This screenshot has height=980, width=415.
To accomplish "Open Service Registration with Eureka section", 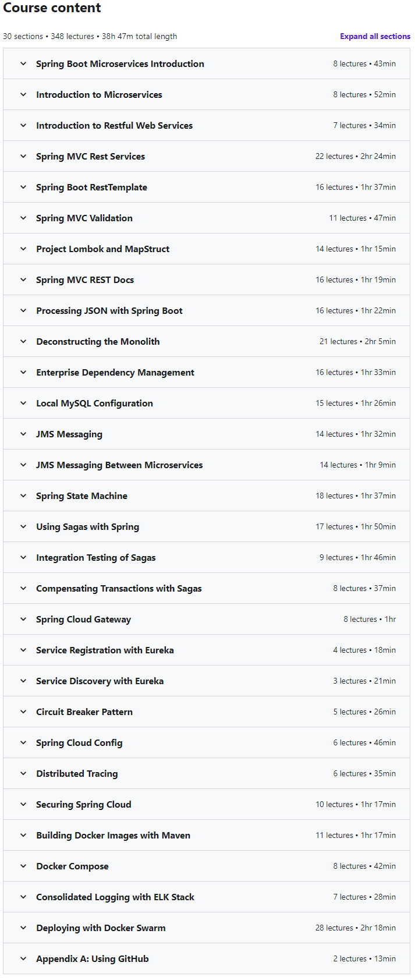I will click(x=207, y=650).
